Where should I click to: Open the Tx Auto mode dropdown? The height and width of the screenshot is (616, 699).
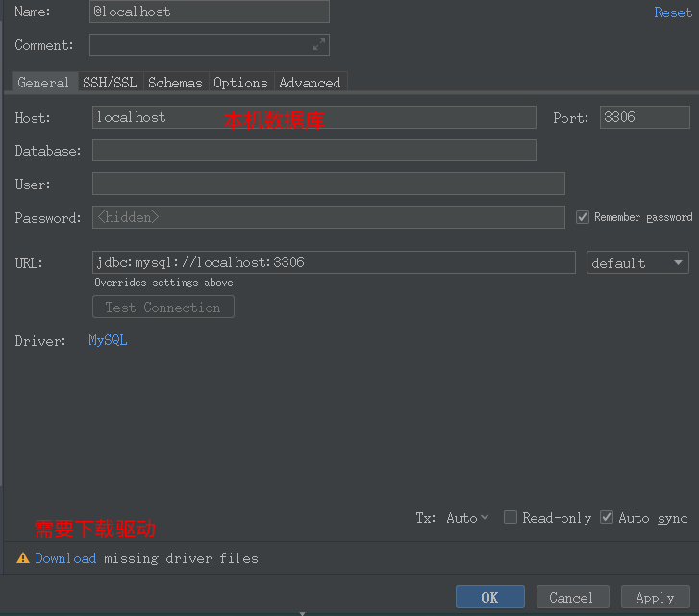tap(467, 518)
